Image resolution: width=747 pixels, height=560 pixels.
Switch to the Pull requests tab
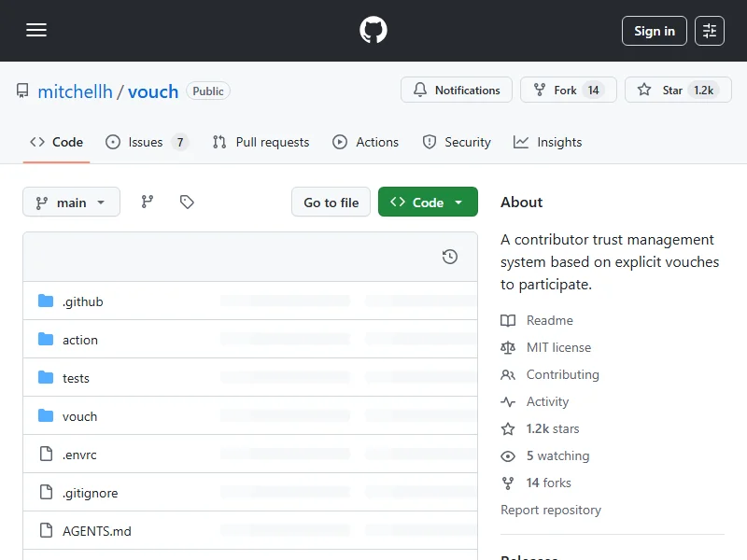[261, 142]
